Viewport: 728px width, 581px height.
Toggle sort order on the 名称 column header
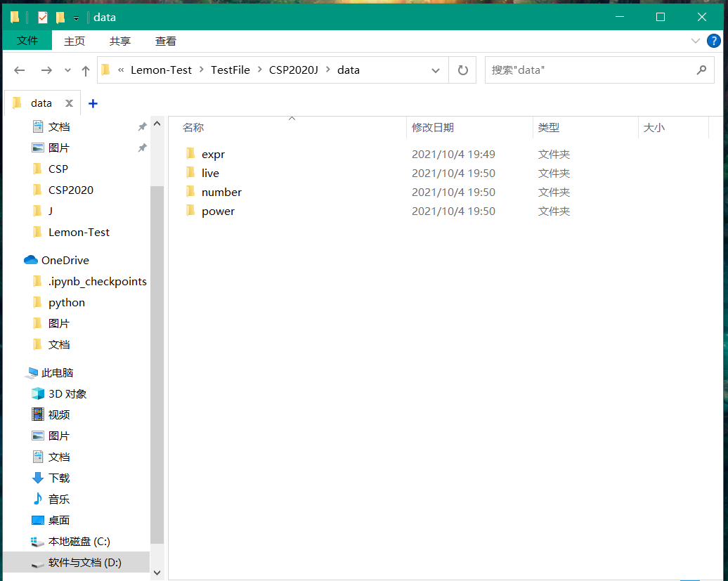click(193, 127)
